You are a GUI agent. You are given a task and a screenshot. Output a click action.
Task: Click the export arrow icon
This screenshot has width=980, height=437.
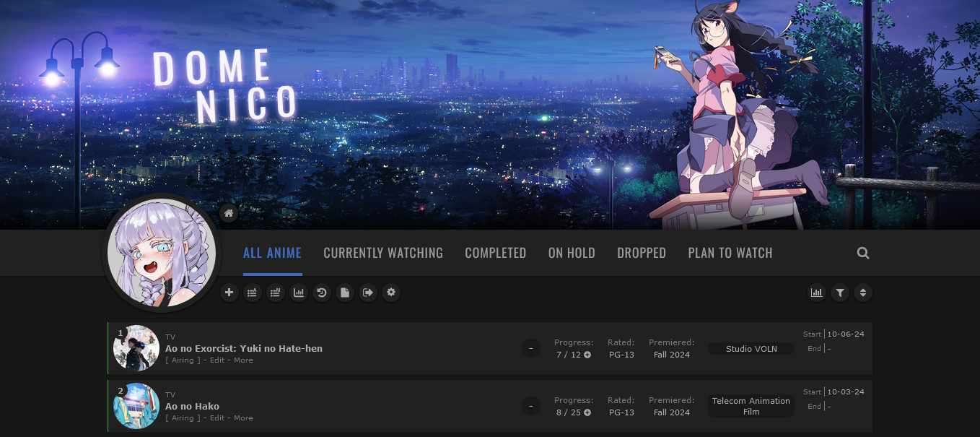[x=367, y=293]
